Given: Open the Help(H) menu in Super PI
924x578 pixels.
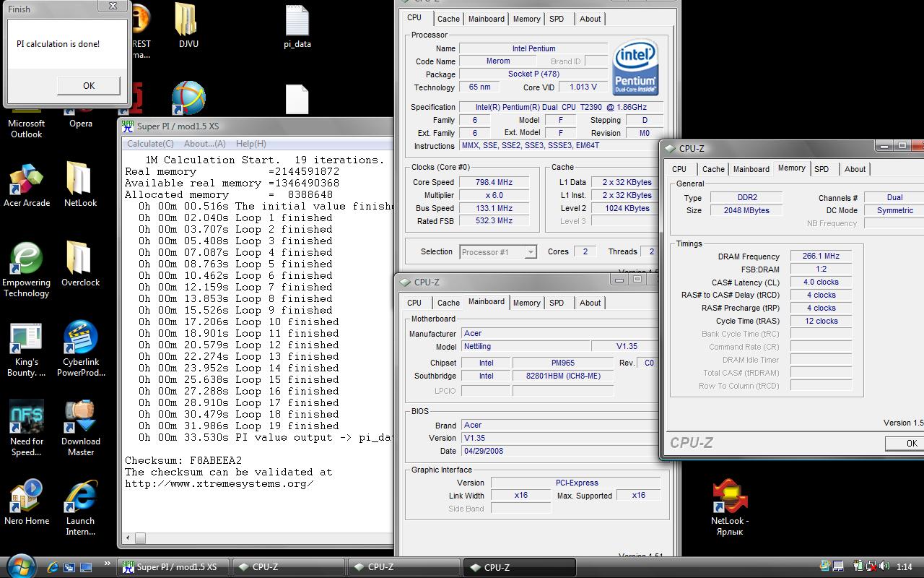Looking at the screenshot, I should (x=250, y=143).
